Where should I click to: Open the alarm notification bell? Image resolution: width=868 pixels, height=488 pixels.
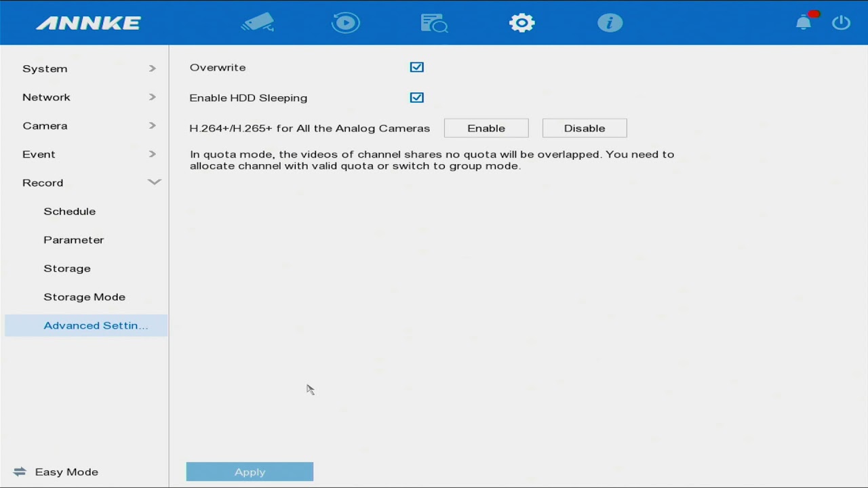click(804, 22)
